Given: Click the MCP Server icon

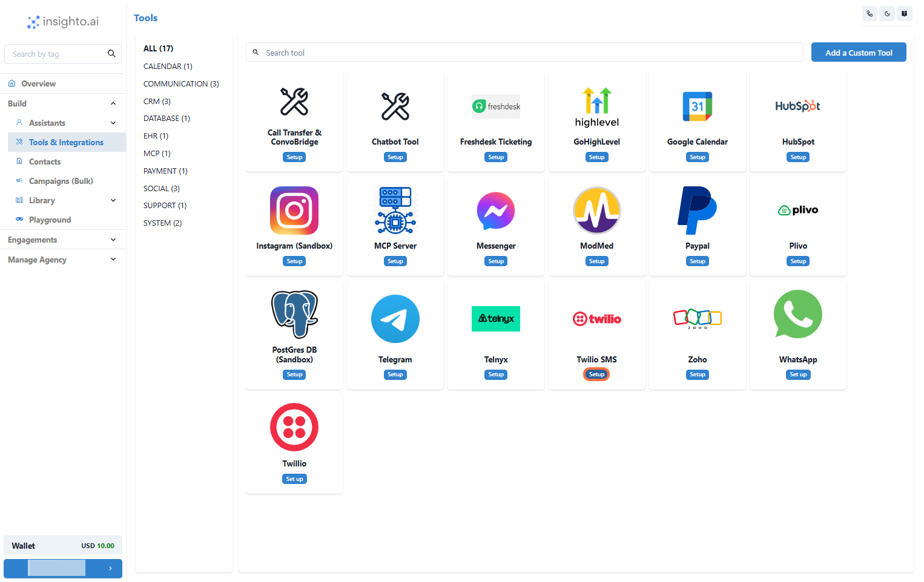Looking at the screenshot, I should point(395,211).
